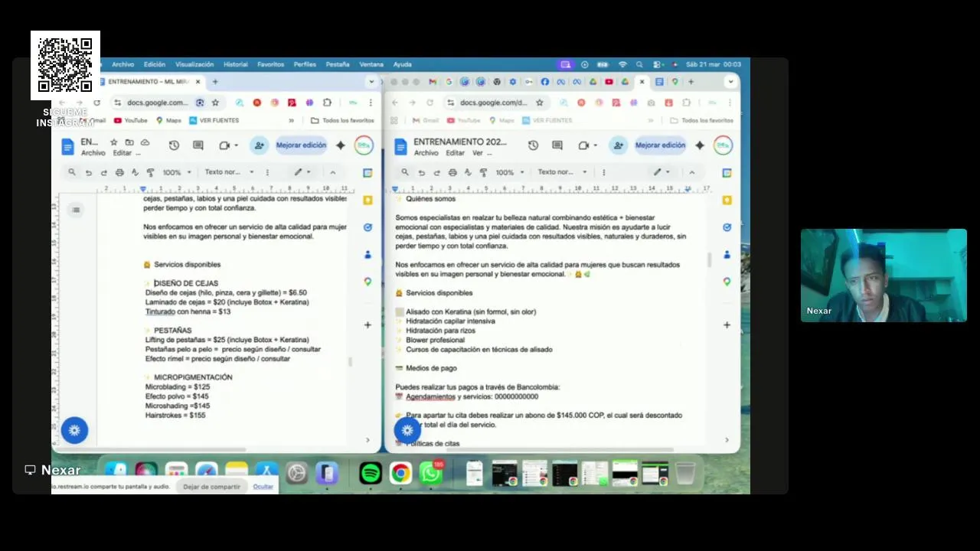Click the Gemini sparkle icon in right Docs window
Image resolution: width=980 pixels, height=551 pixels.
click(x=700, y=145)
